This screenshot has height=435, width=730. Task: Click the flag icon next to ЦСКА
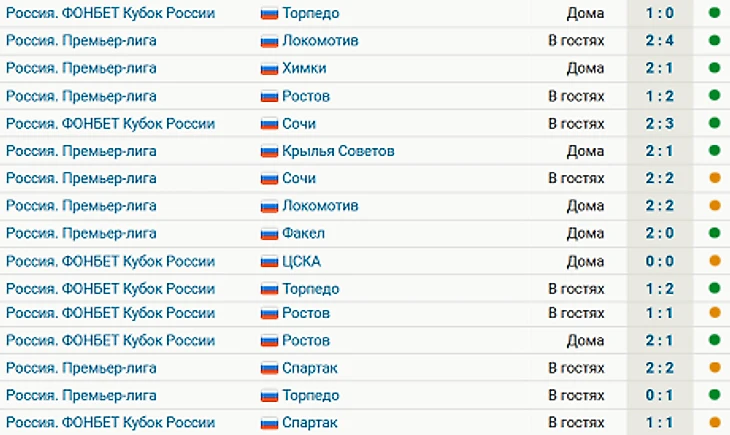pyautogui.click(x=269, y=262)
